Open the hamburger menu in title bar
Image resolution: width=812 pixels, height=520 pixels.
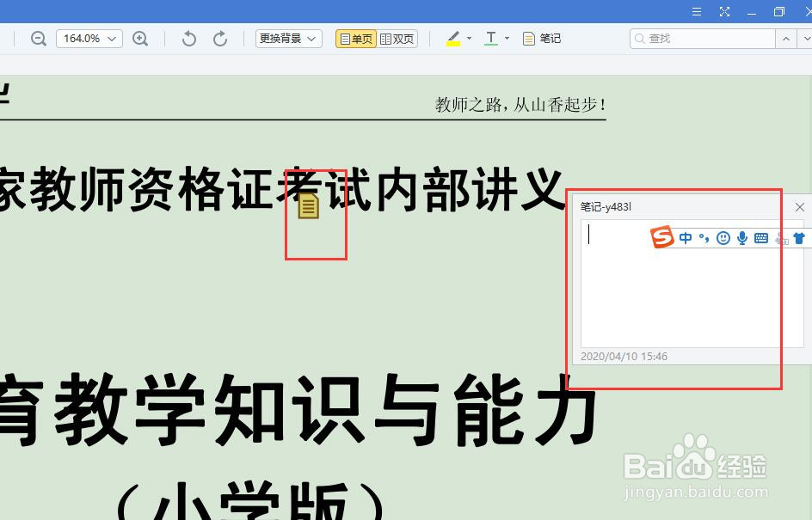pyautogui.click(x=697, y=11)
